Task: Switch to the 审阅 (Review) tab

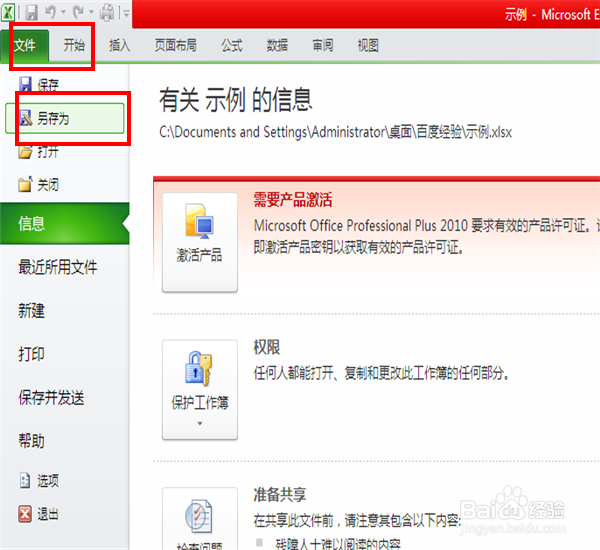Action: 323,46
